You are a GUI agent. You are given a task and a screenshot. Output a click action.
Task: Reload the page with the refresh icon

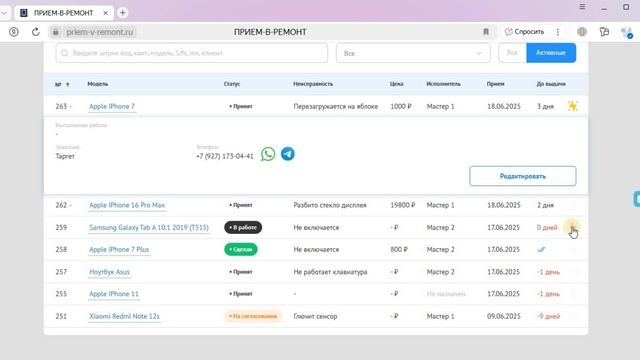click(x=36, y=32)
